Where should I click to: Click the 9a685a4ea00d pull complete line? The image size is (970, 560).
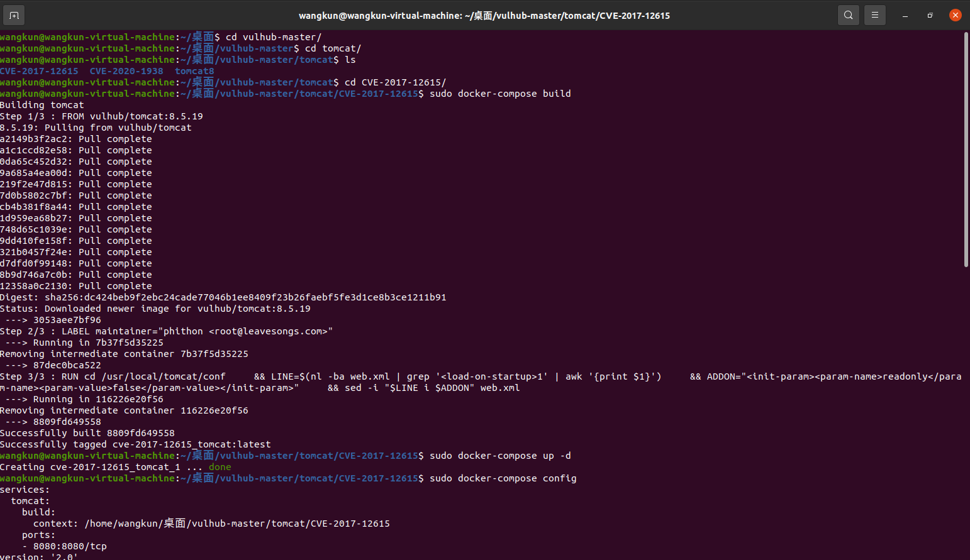click(x=76, y=173)
